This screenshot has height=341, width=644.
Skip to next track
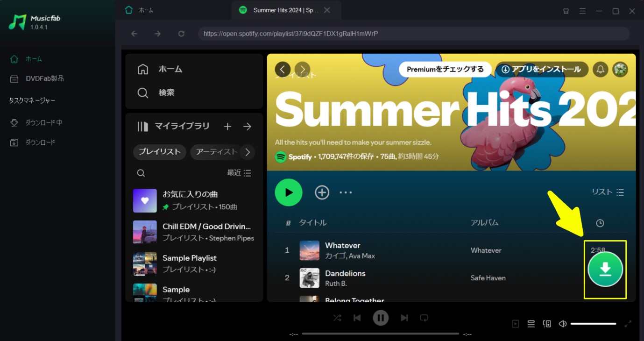pyautogui.click(x=404, y=318)
